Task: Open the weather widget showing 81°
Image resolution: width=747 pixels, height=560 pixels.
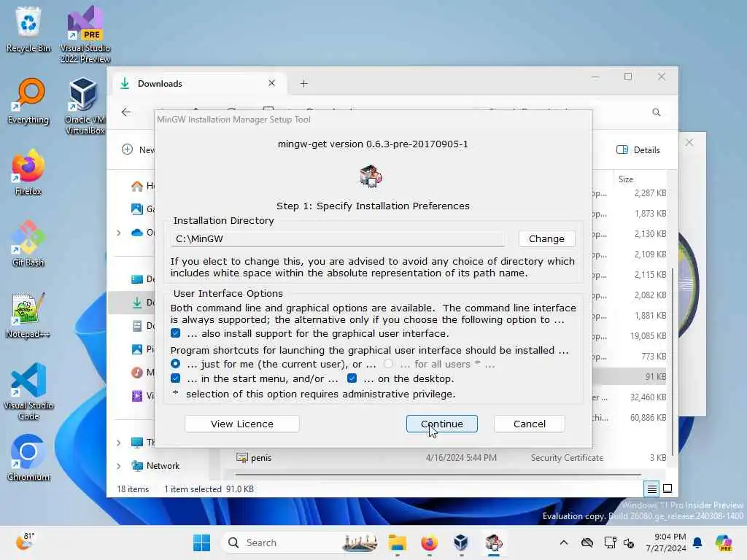Action: pos(25,542)
